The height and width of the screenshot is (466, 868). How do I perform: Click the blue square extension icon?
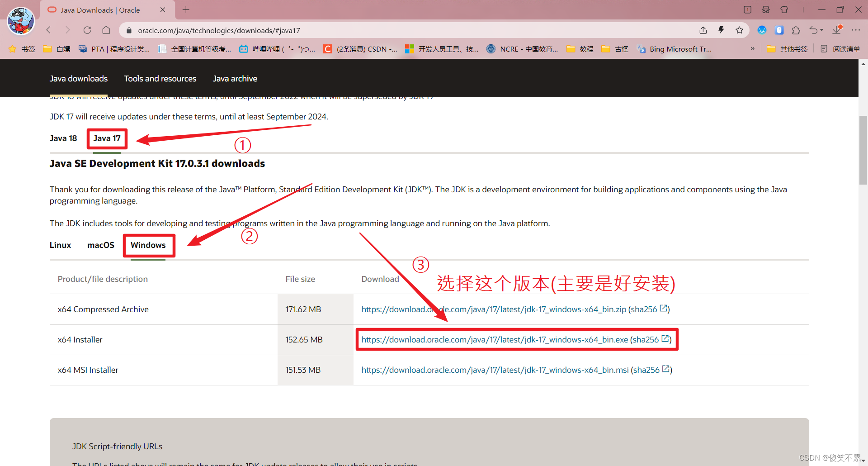(779, 30)
